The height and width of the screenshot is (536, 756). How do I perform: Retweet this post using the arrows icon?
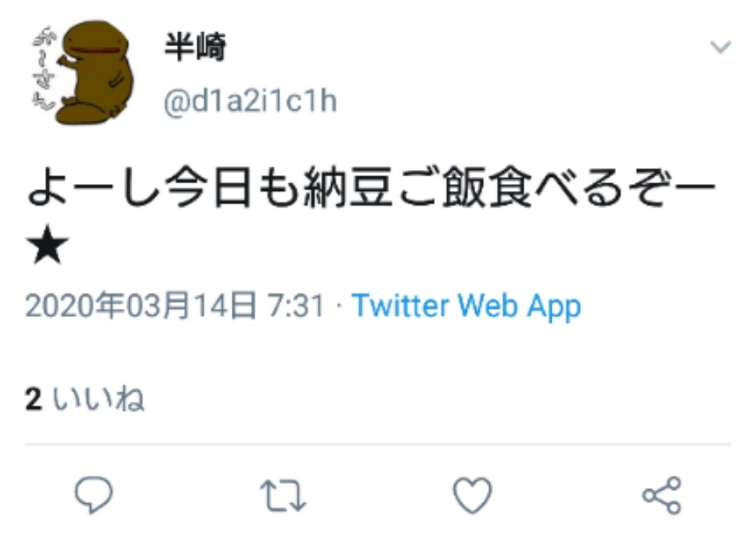click(283, 495)
